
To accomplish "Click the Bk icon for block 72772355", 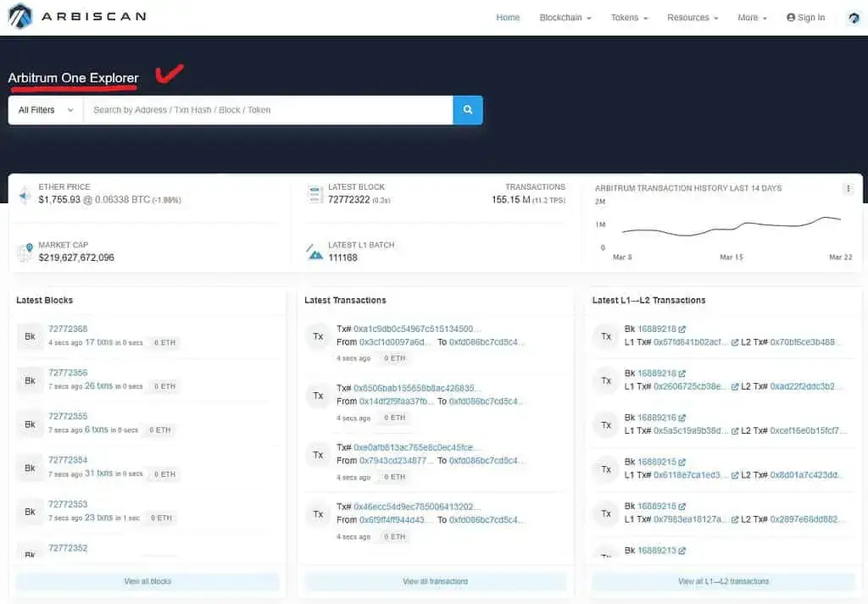I will [30, 424].
